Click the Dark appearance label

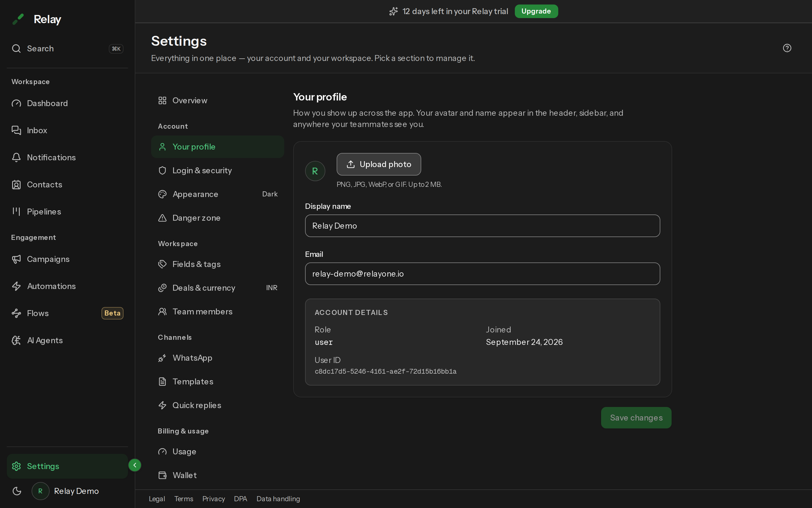pyautogui.click(x=270, y=194)
